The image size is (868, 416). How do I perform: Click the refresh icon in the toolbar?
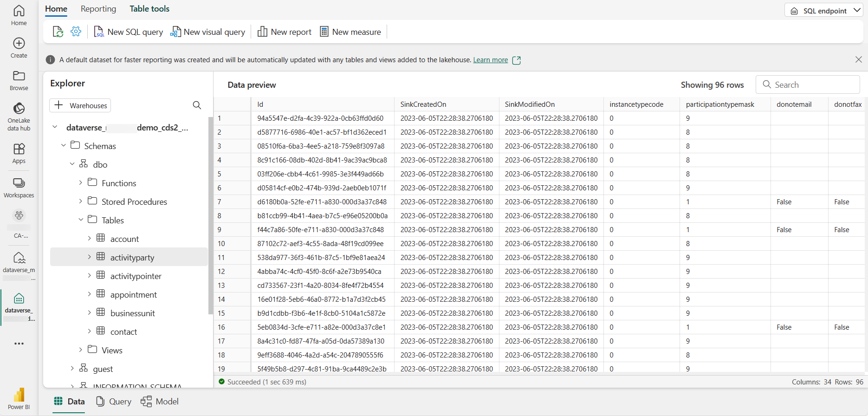pyautogui.click(x=58, y=32)
